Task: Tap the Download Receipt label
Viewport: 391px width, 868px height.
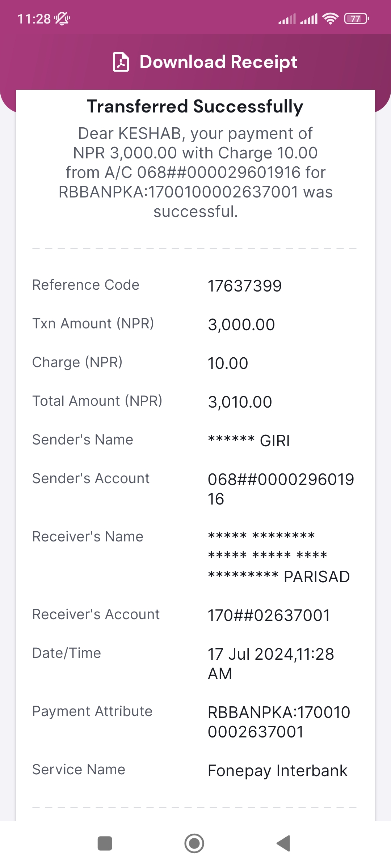Action: (218, 62)
